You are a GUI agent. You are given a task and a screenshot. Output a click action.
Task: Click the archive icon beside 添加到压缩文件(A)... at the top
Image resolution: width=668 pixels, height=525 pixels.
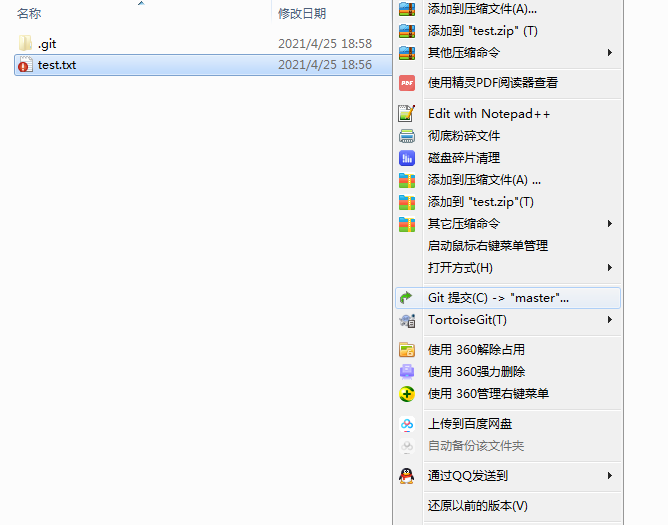coord(407,9)
